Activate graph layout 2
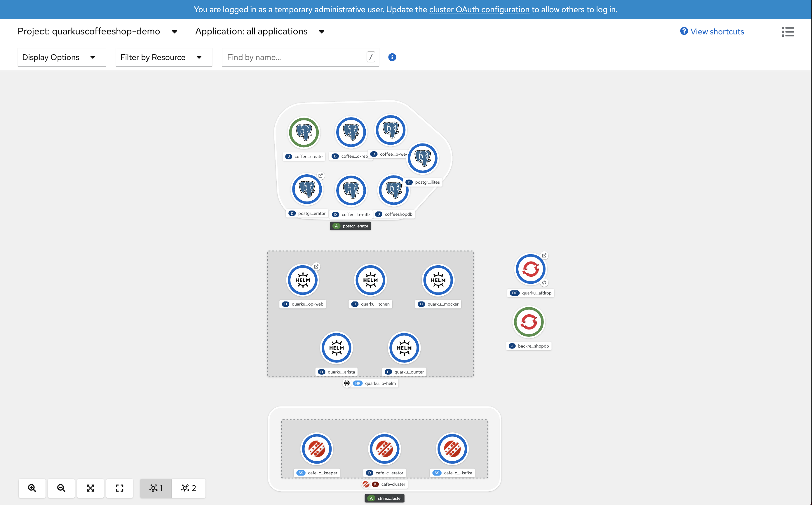Image resolution: width=812 pixels, height=505 pixels. (x=189, y=488)
